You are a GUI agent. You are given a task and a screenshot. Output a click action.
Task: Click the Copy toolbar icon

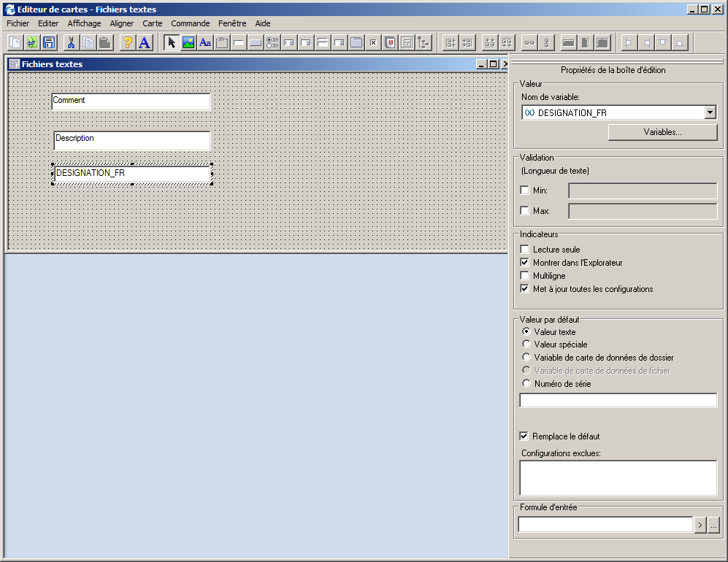[x=88, y=42]
